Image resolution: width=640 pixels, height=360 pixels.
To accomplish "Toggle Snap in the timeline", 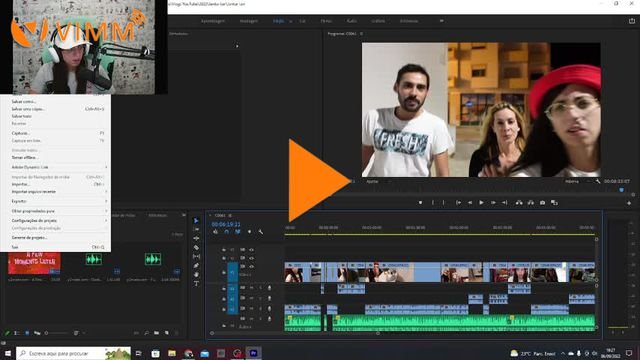I will (x=227, y=232).
